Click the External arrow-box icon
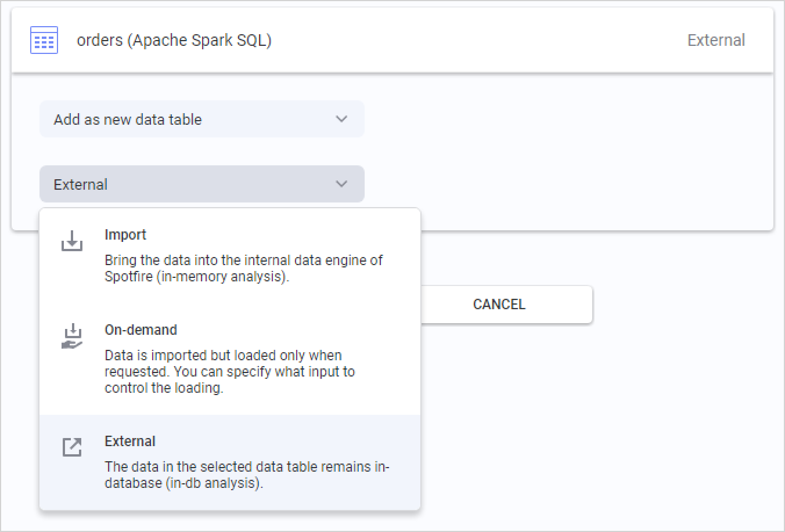 click(72, 447)
